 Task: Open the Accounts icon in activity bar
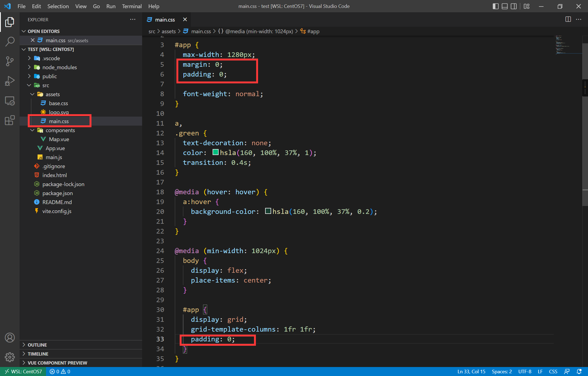click(x=10, y=338)
